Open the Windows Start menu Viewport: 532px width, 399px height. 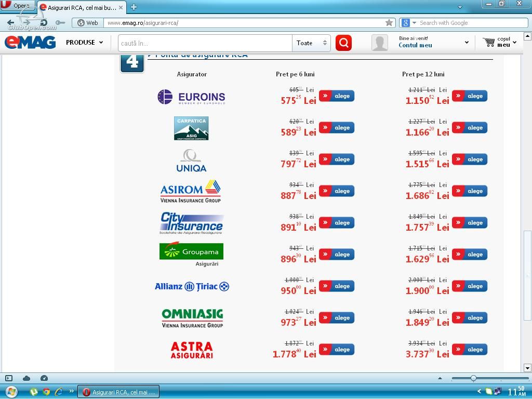[x=11, y=392]
